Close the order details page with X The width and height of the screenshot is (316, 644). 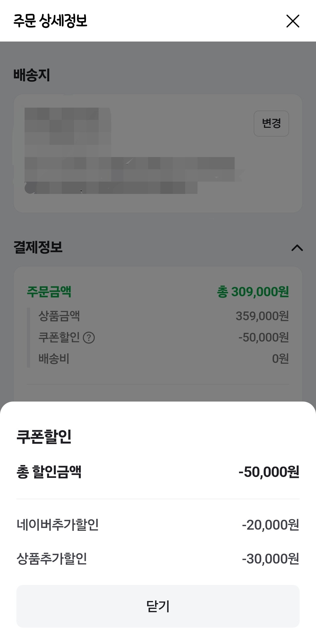[293, 21]
